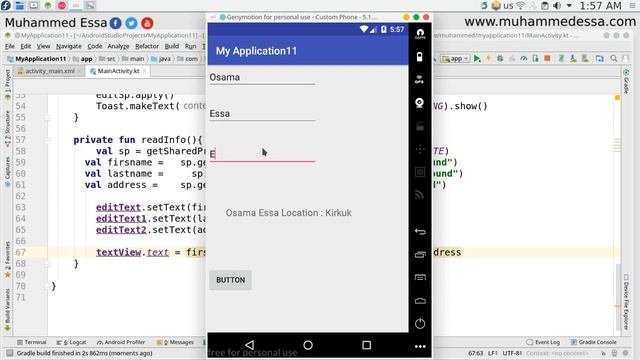
Task: Open the Navigate menu
Action: pos(69,47)
